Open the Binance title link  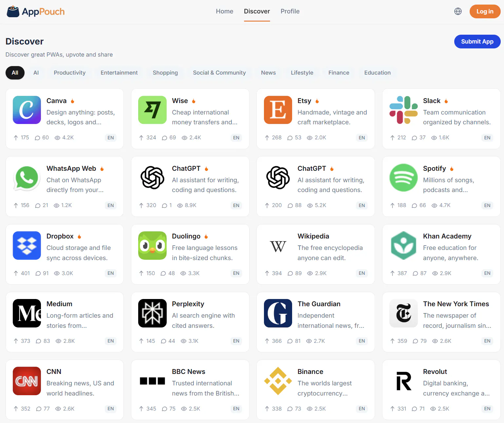coord(310,372)
